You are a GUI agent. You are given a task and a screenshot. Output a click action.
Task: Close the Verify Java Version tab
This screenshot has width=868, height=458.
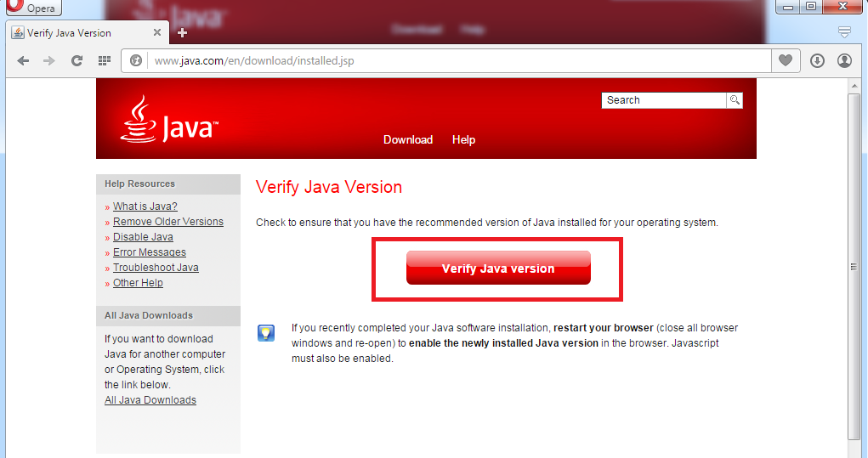pyautogui.click(x=157, y=32)
